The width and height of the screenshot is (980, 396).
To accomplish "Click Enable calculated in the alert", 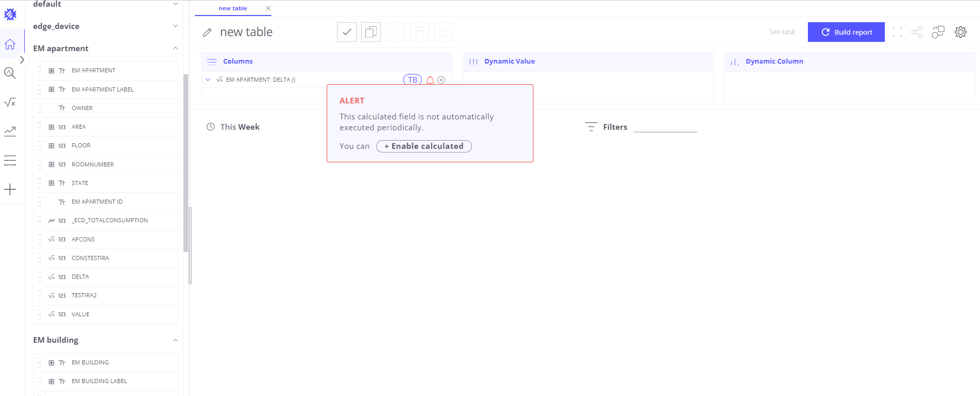I will click(424, 146).
